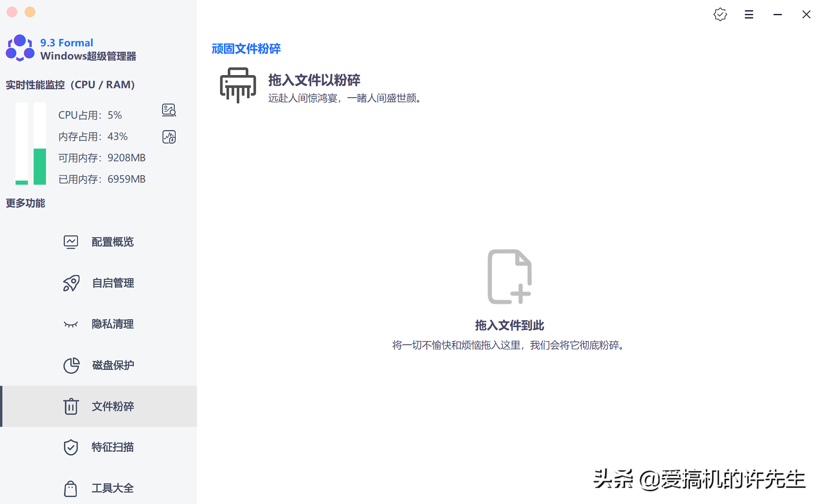
Task: Click the 顽固文件粉碎 heading link
Action: pyautogui.click(x=246, y=49)
